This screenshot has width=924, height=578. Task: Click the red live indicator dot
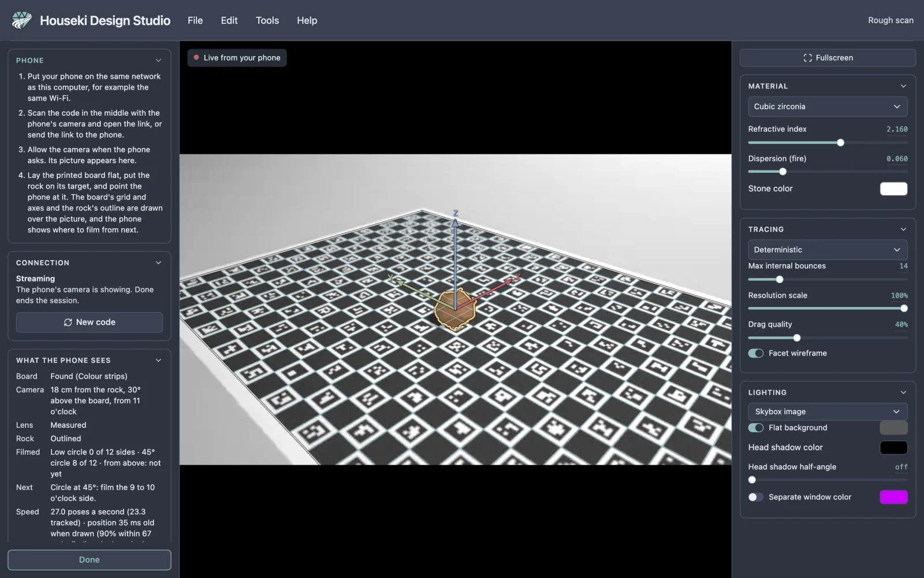pyautogui.click(x=196, y=58)
